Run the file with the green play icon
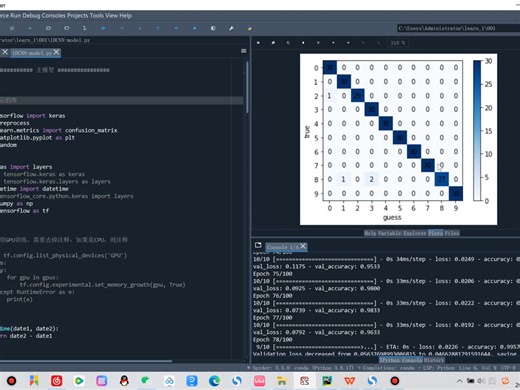This screenshot has width=520, height=390. 30,28
